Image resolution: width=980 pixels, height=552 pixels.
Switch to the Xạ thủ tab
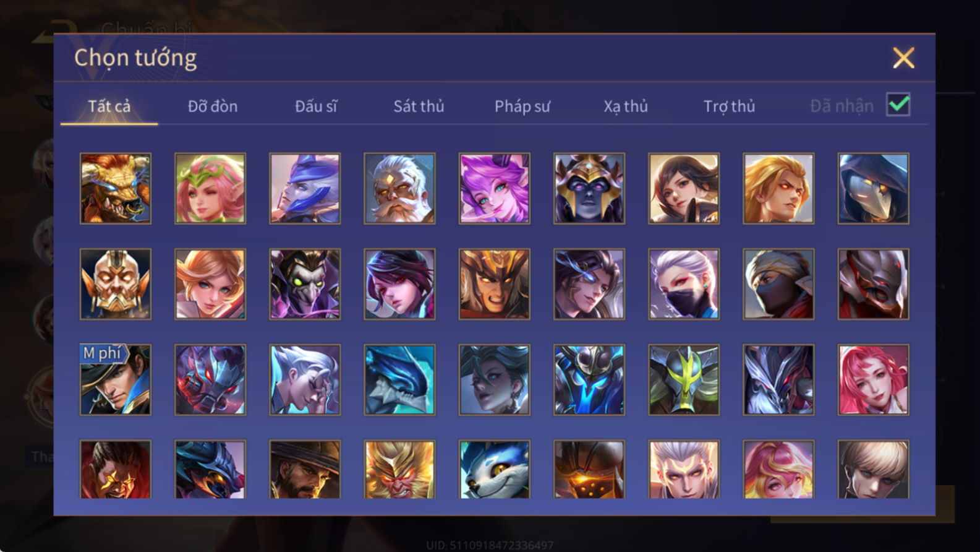tap(626, 106)
